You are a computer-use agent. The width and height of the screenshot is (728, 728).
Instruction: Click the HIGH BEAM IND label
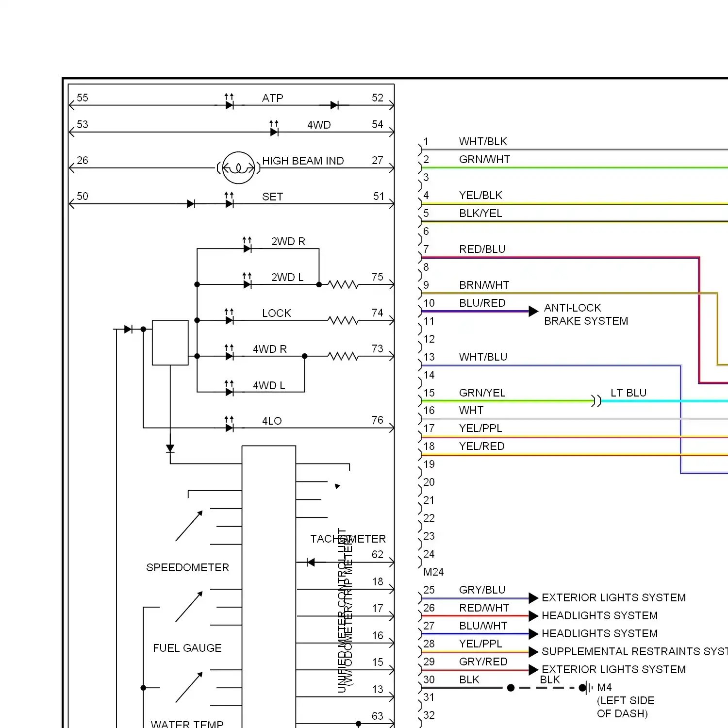pos(303,161)
